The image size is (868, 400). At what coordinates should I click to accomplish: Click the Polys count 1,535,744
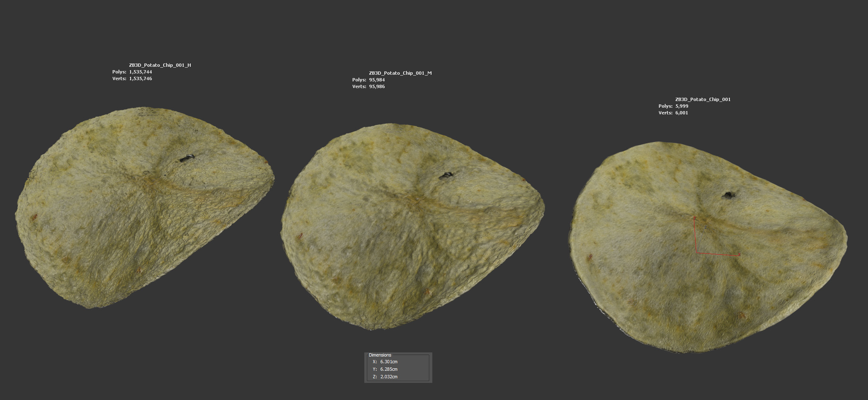(x=140, y=72)
